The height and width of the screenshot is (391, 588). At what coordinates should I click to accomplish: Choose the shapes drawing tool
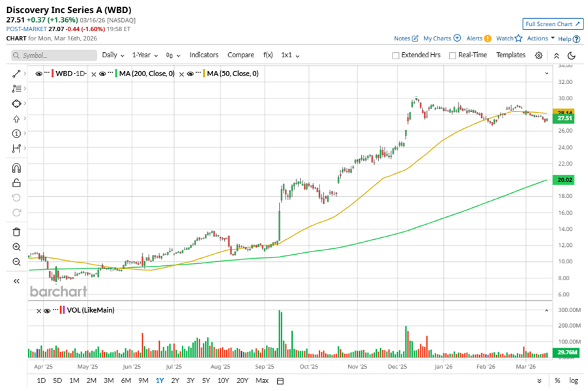coord(16,104)
